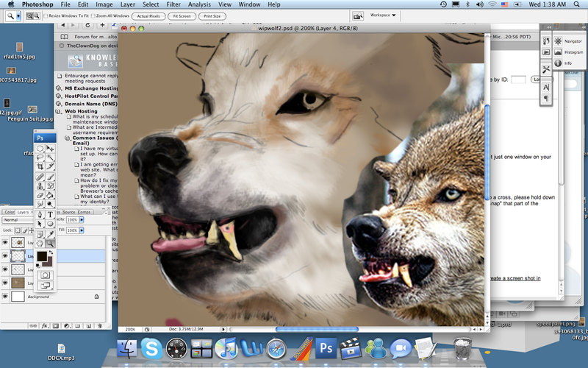Screen dimensions: 588x368
Task: Open the layer Opacity slider arrow
Action: click(x=82, y=219)
